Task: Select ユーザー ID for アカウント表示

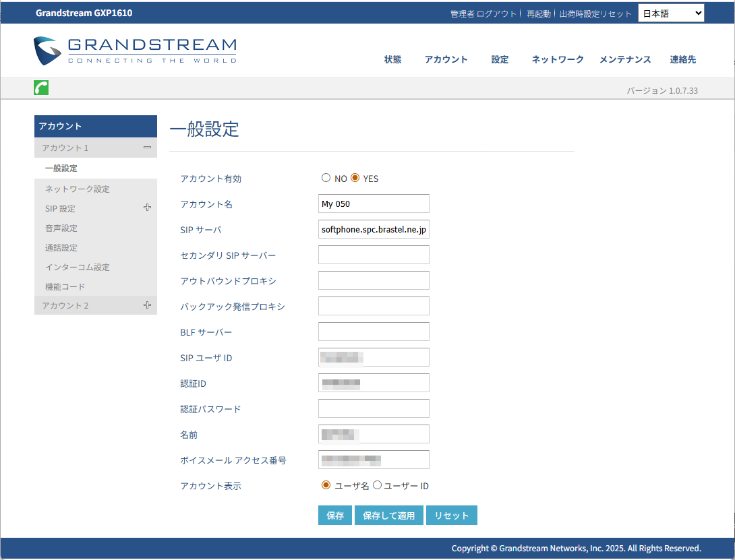Action: 377,485
